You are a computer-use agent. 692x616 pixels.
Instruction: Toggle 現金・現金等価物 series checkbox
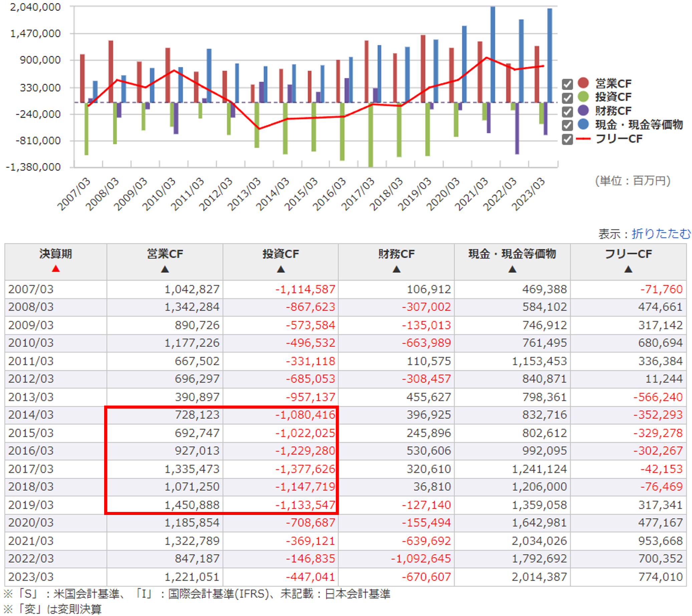tap(567, 125)
